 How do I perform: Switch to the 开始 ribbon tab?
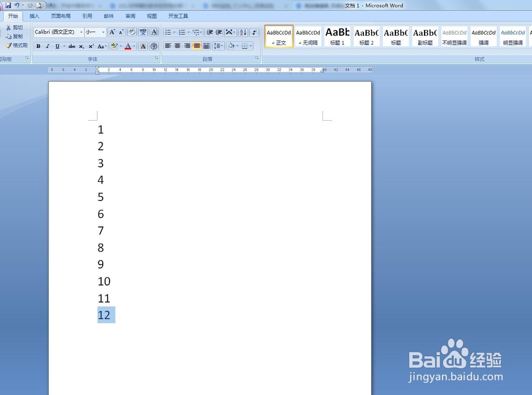(13, 16)
